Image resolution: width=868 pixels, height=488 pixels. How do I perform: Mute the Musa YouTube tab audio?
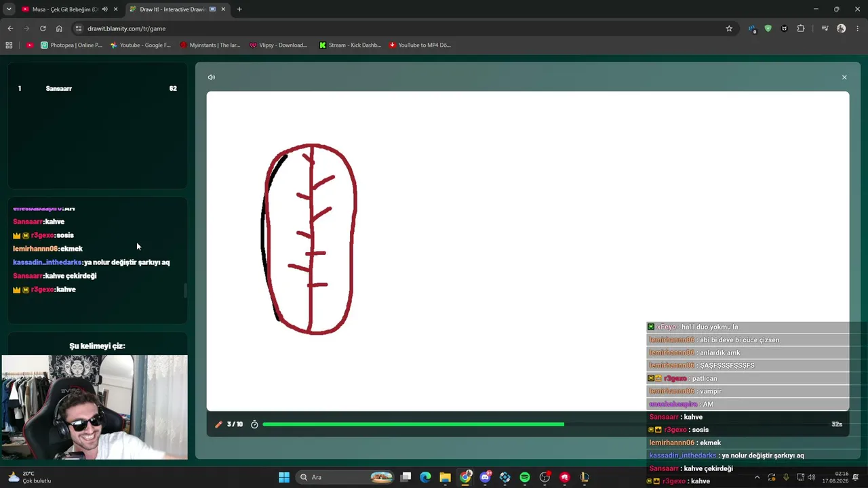[104, 9]
